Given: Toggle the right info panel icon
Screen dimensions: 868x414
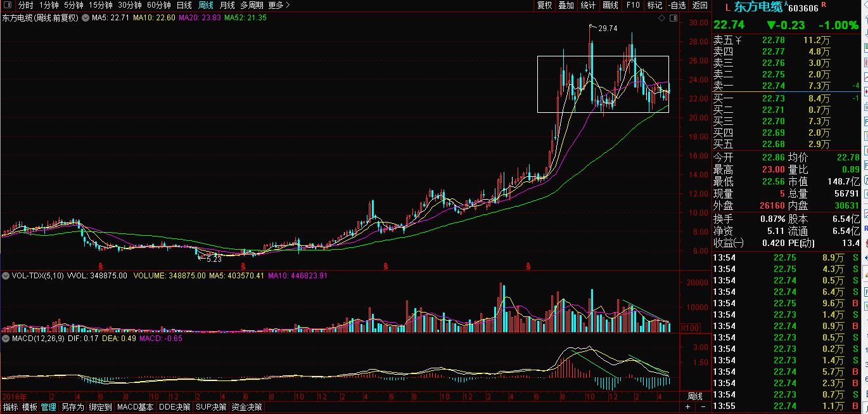Looking at the screenshot, I should pyautogui.click(x=672, y=18).
